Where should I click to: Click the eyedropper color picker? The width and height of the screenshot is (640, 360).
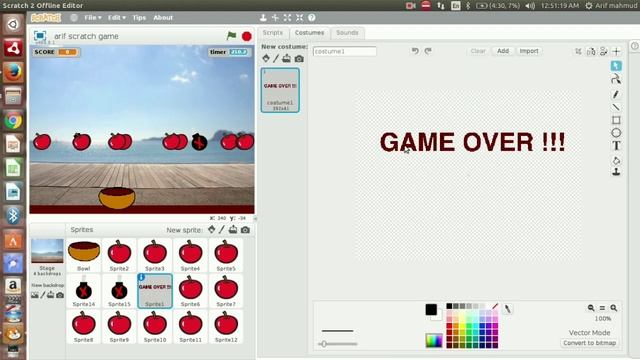click(507, 309)
